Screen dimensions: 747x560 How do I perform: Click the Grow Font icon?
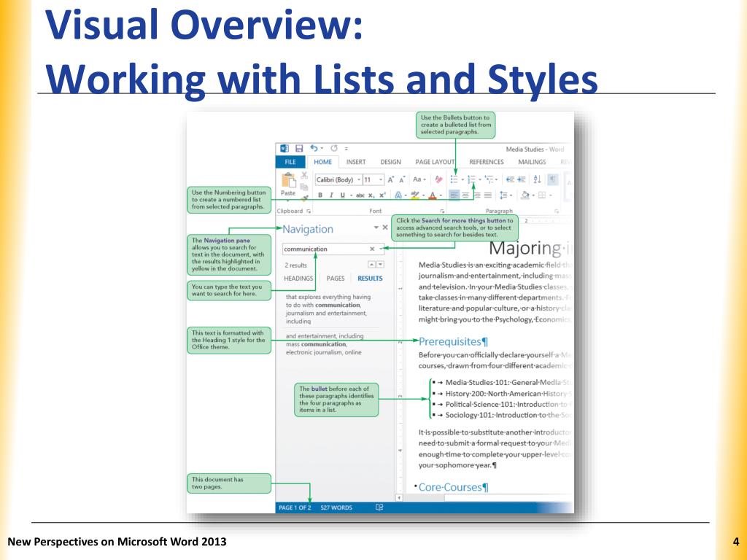[391, 179]
